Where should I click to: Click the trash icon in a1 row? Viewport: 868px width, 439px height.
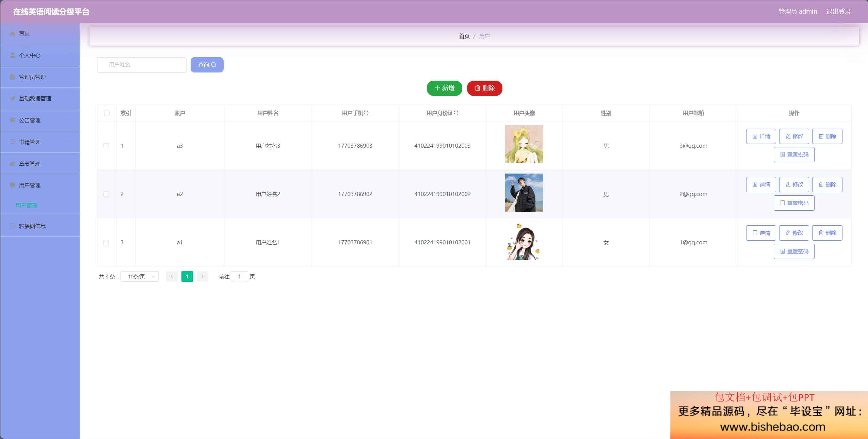pyautogui.click(x=821, y=233)
